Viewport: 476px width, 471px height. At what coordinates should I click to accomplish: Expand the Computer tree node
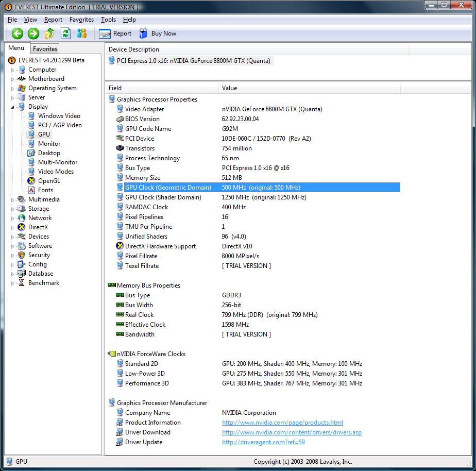point(12,70)
